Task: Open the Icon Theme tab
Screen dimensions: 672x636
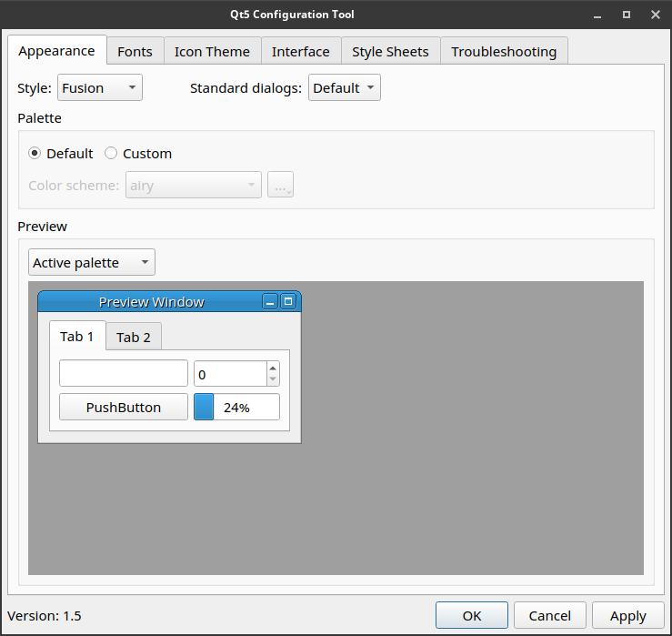Action: point(212,52)
